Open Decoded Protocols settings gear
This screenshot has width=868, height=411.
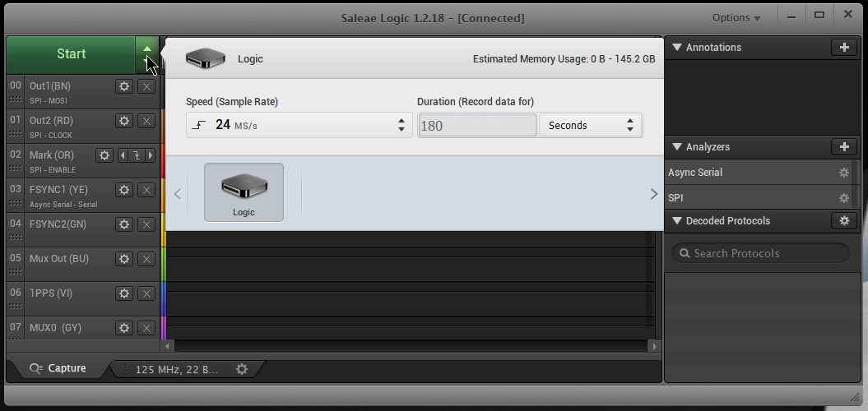844,221
